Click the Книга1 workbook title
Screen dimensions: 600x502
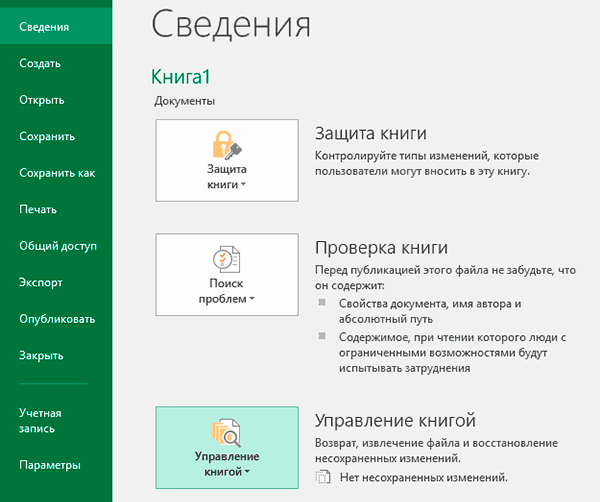181,77
